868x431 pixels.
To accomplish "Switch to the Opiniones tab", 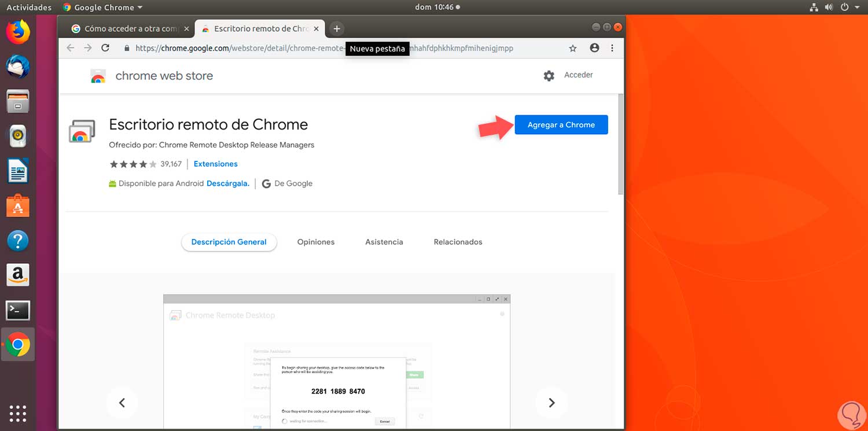I will [x=316, y=242].
